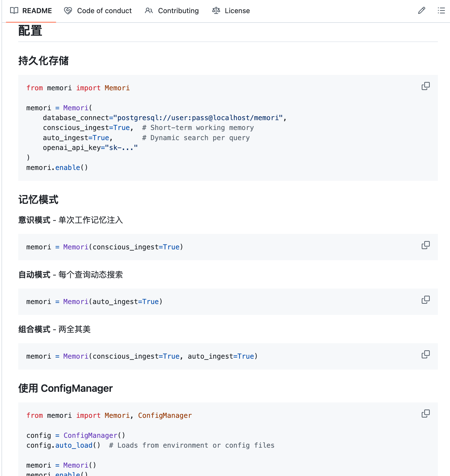Select the README tab
This screenshot has width=450, height=476.
pyautogui.click(x=37, y=11)
